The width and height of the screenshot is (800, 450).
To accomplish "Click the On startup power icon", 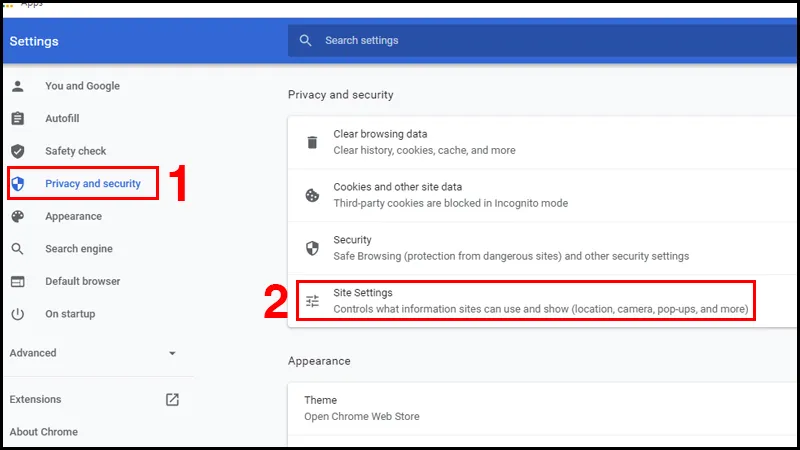I will coord(17,314).
